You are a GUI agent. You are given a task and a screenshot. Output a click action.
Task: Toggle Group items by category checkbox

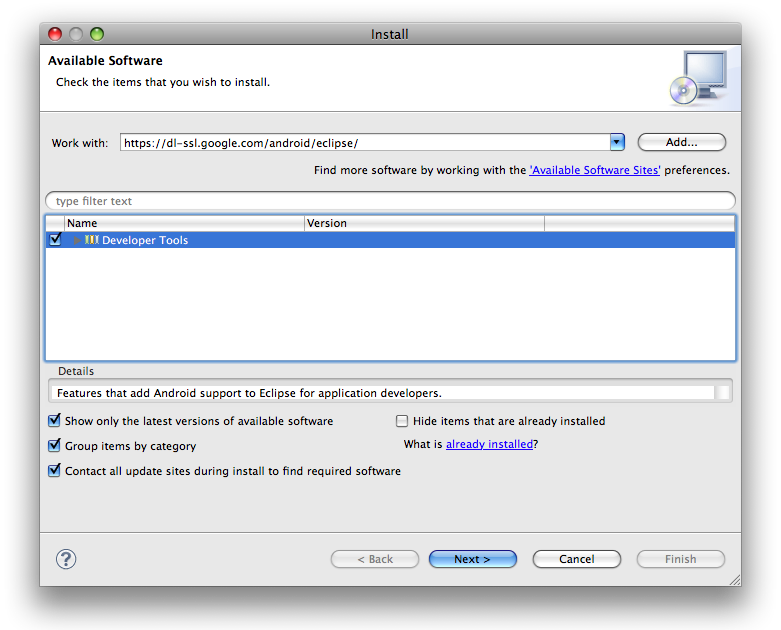click(x=54, y=445)
